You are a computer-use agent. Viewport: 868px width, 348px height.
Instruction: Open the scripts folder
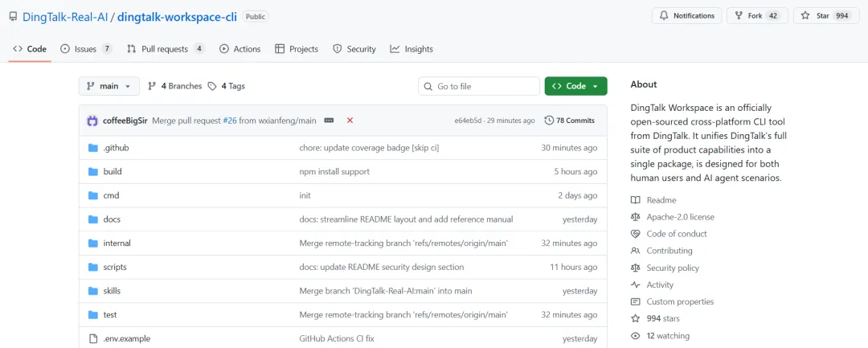click(115, 267)
